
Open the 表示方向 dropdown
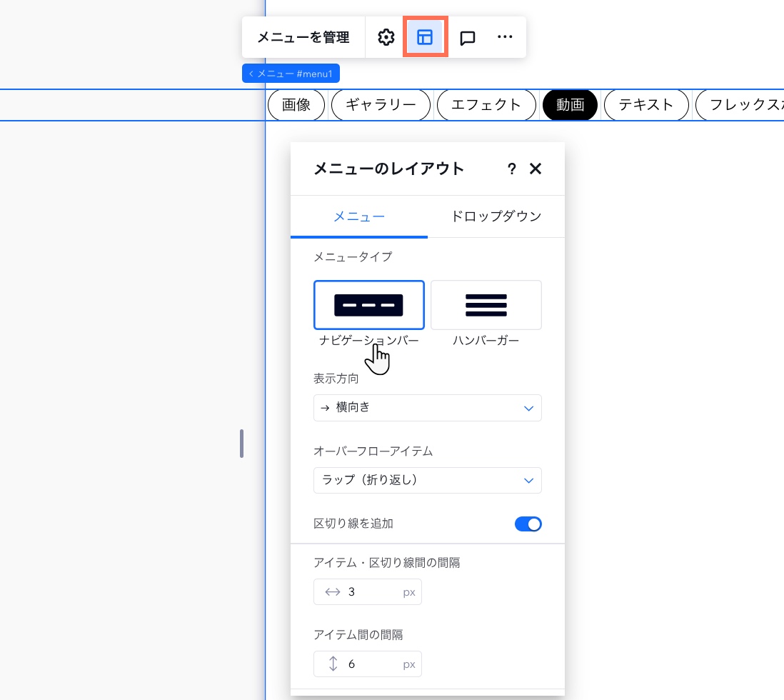(x=428, y=408)
